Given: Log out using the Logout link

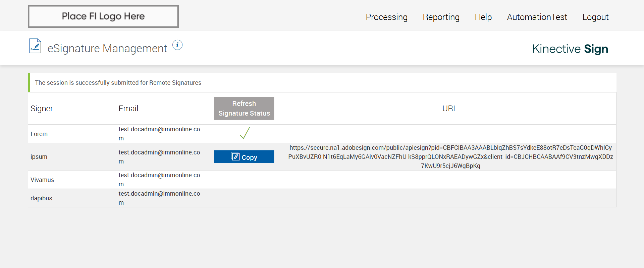Looking at the screenshot, I should click(x=595, y=17).
